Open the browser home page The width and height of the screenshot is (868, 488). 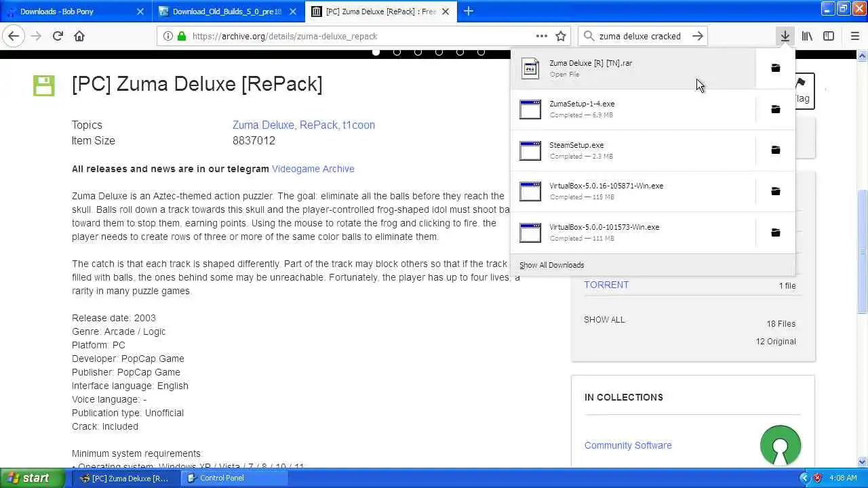point(79,36)
